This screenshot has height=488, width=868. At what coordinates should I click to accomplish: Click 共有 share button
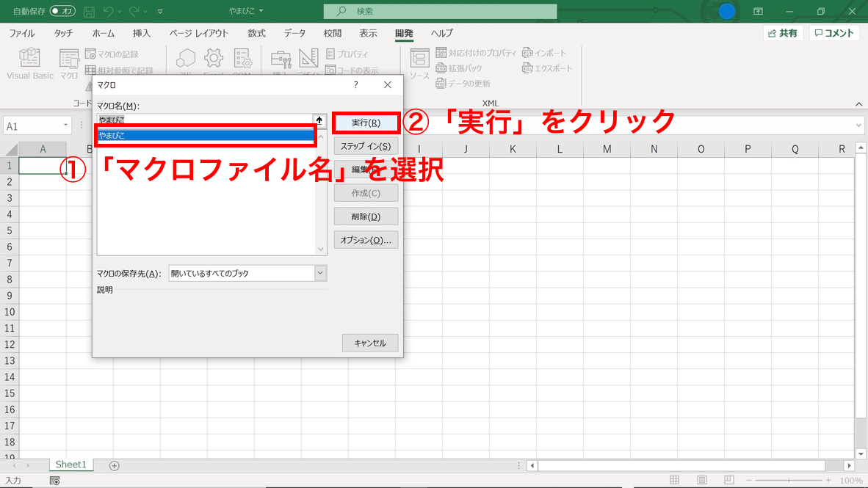pyautogui.click(x=784, y=33)
